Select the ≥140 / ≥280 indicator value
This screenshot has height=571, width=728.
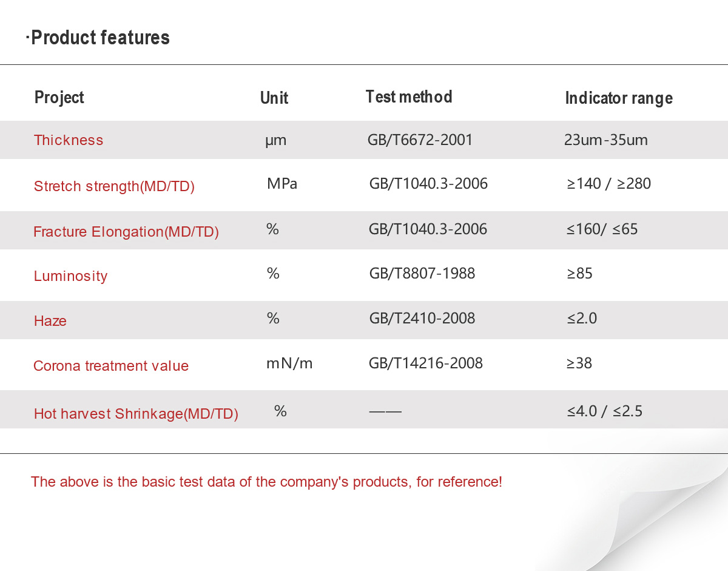(609, 184)
